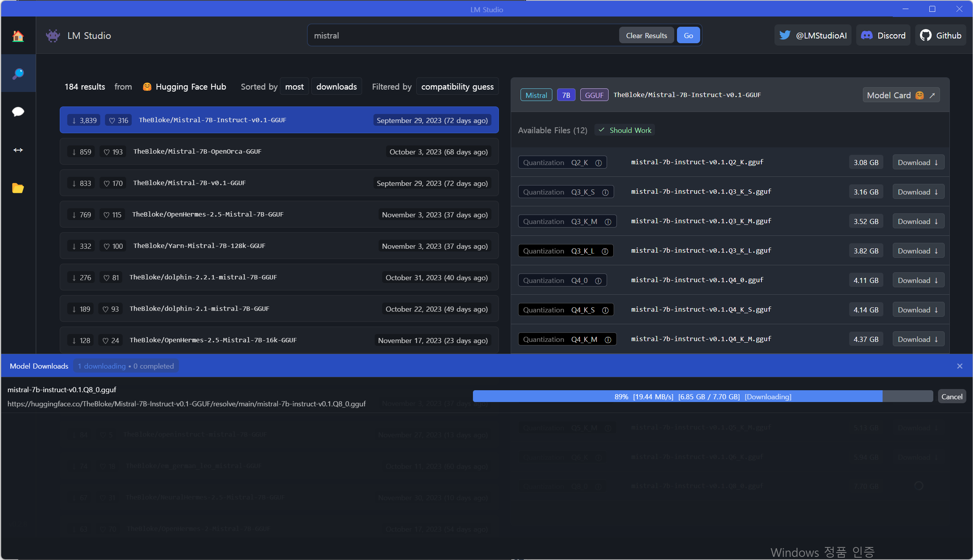Open the 'downloads' sort field dropdown
This screenshot has height=560, width=973.
pos(337,86)
